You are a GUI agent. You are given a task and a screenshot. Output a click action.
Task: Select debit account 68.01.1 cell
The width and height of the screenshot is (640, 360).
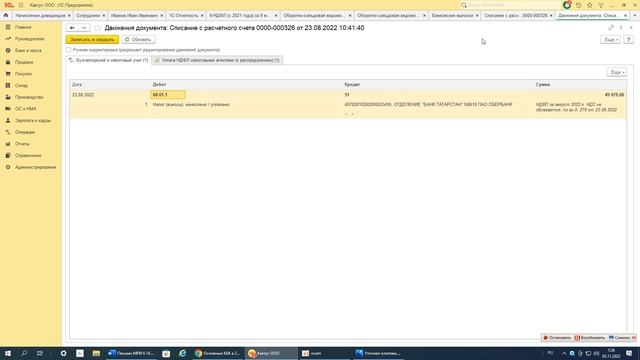[x=168, y=95]
